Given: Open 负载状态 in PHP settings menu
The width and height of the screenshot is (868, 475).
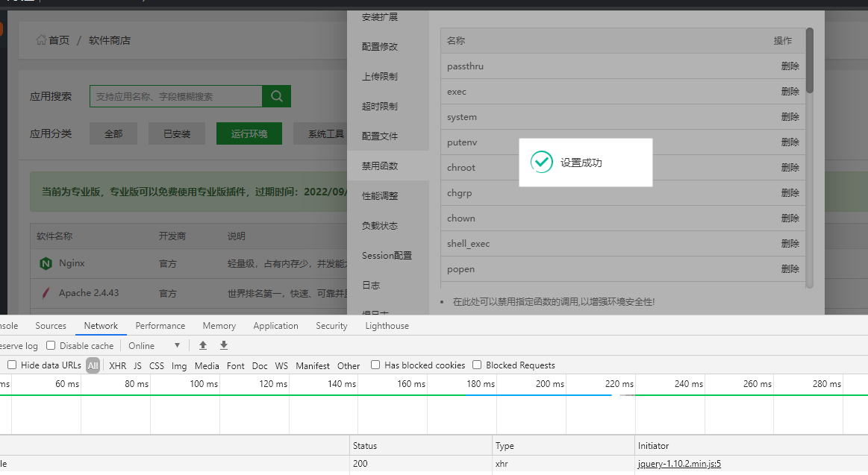Looking at the screenshot, I should (388, 226).
